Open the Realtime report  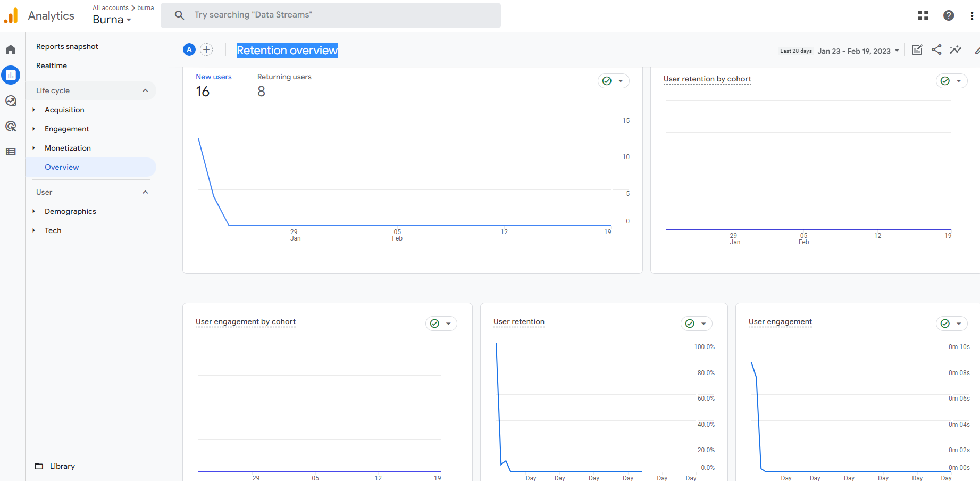52,65
